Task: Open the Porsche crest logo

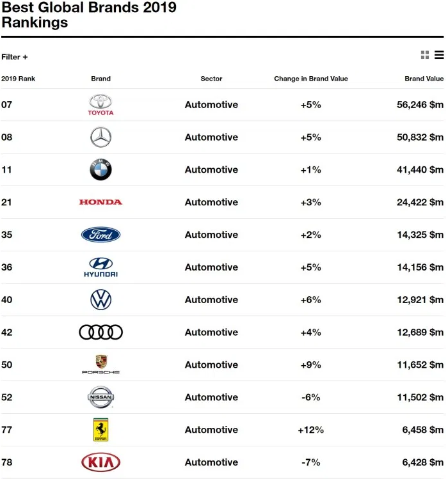Action: (100, 365)
